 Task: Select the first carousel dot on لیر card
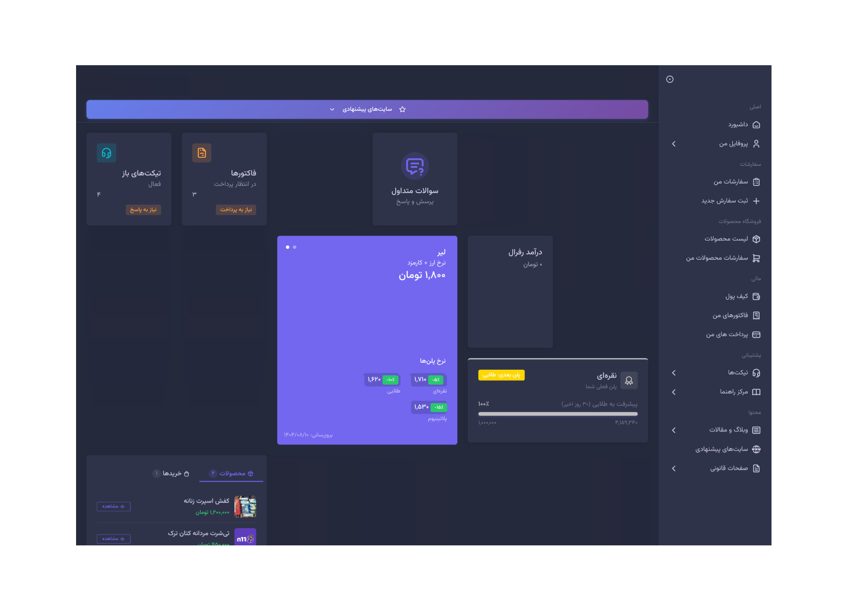pyautogui.click(x=287, y=247)
